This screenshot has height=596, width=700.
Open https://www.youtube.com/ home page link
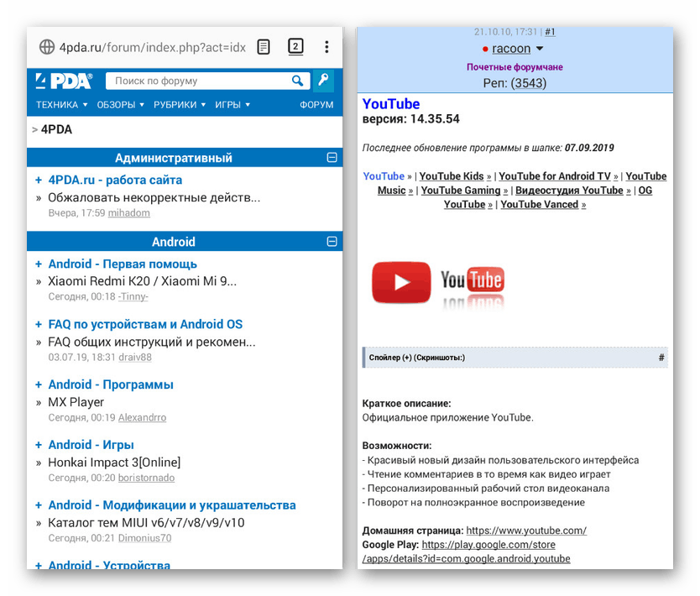coord(526,531)
